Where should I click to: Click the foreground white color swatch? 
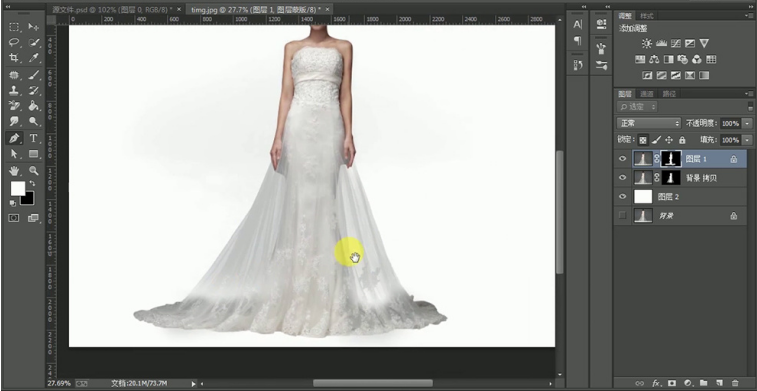point(17,188)
